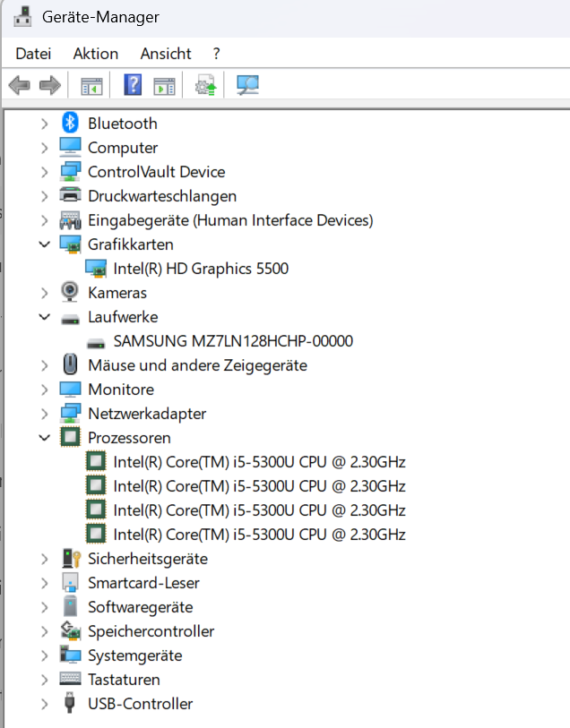Select the Softwaregeräte label
The image size is (570, 728).
pos(141,607)
